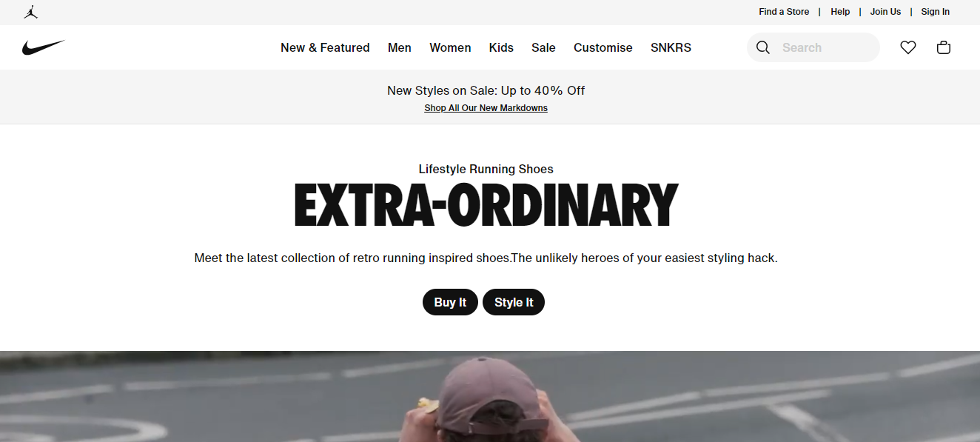This screenshot has height=442, width=980.
Task: Click the Buy It button
Action: pos(450,302)
